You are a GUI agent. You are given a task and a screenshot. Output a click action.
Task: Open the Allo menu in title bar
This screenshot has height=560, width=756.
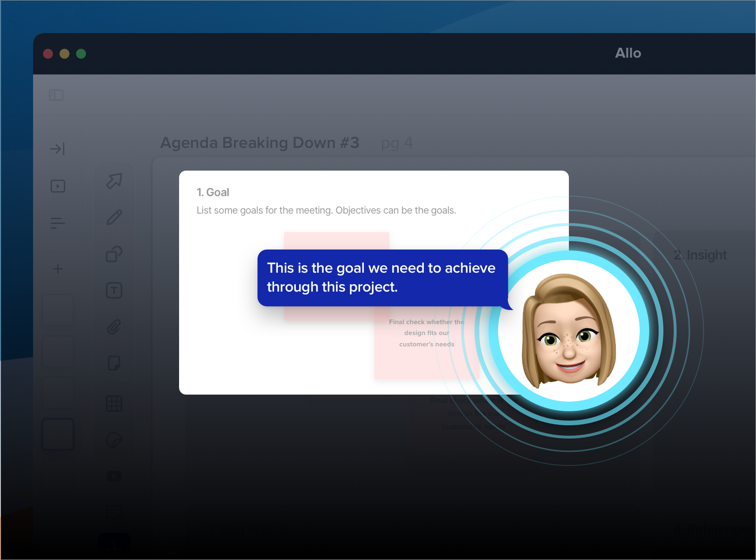coord(628,53)
